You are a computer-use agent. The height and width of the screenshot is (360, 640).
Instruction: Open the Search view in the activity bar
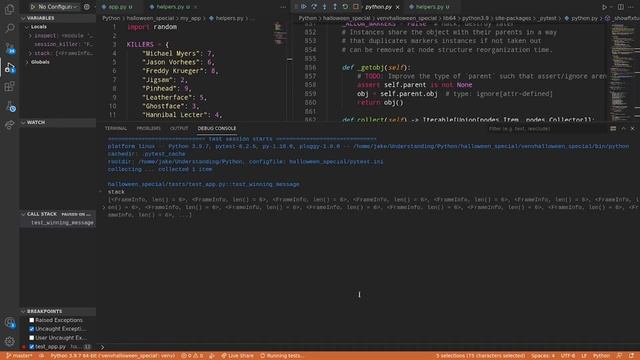pyautogui.click(x=9, y=28)
